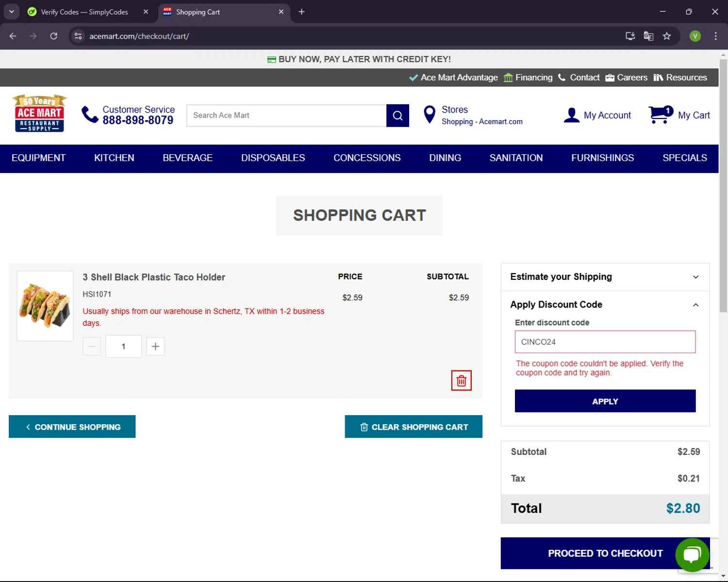The image size is (728, 582).
Task: Open the live chat bubble
Action: click(x=692, y=555)
